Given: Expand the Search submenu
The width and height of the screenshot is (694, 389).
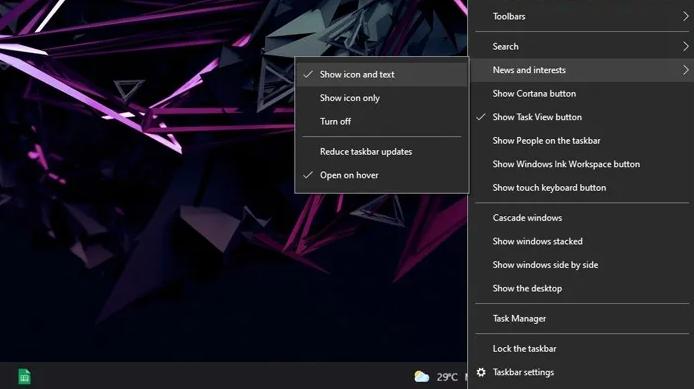Looking at the screenshot, I should pos(582,46).
